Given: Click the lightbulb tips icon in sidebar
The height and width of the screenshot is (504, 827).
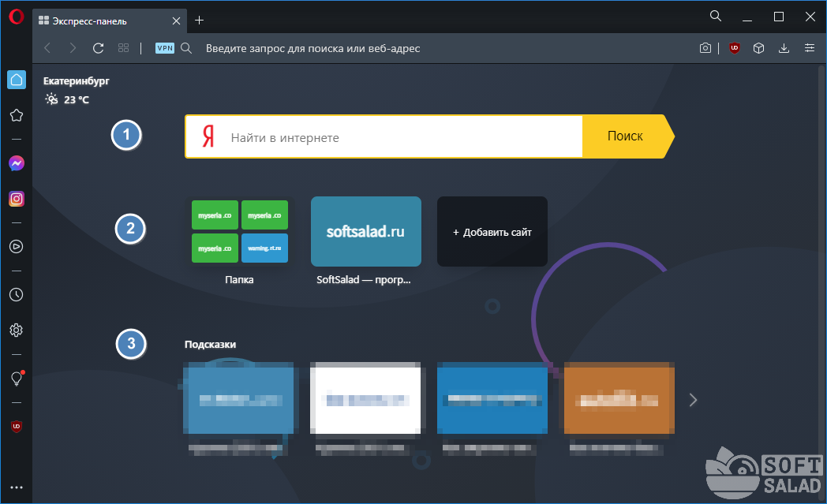Looking at the screenshot, I should click(x=17, y=378).
